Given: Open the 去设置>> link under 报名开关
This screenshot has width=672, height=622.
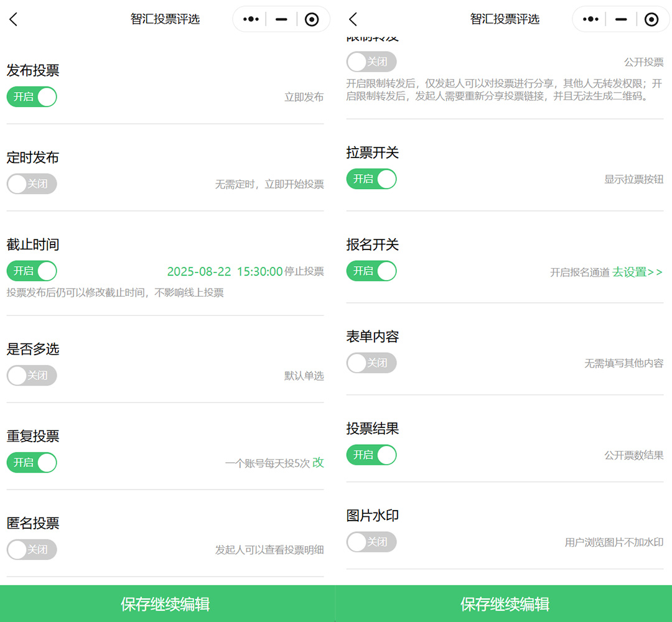Looking at the screenshot, I should (637, 272).
